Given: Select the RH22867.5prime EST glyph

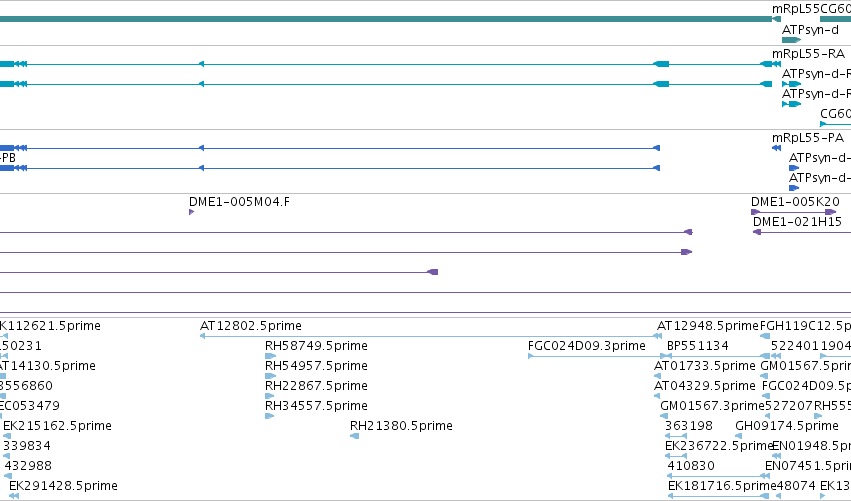Looking at the screenshot, I should click(x=269, y=396).
